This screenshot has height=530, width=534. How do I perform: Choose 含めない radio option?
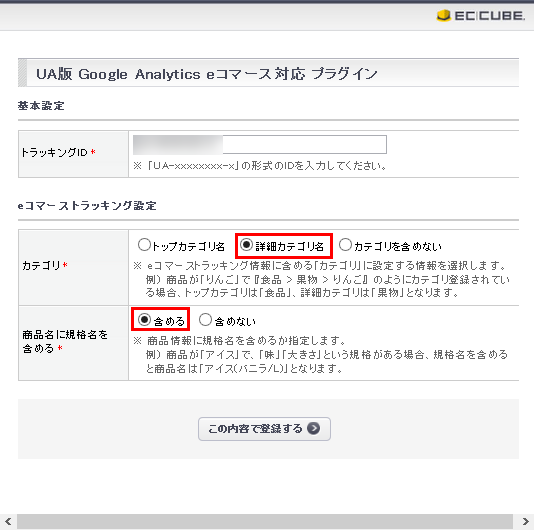coord(205,319)
